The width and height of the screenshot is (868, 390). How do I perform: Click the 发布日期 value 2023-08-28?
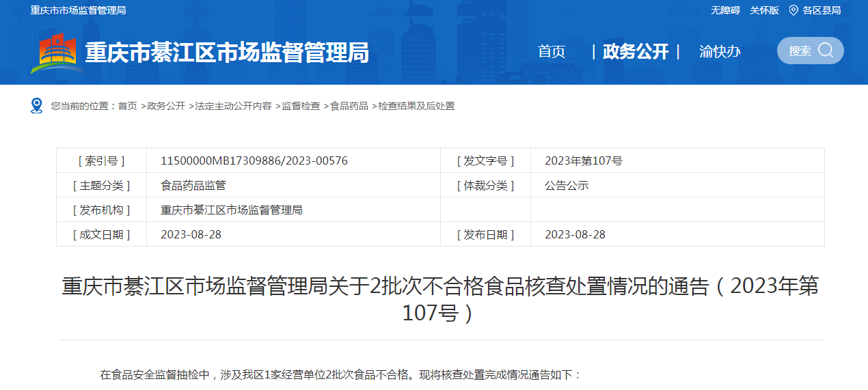[575, 235]
